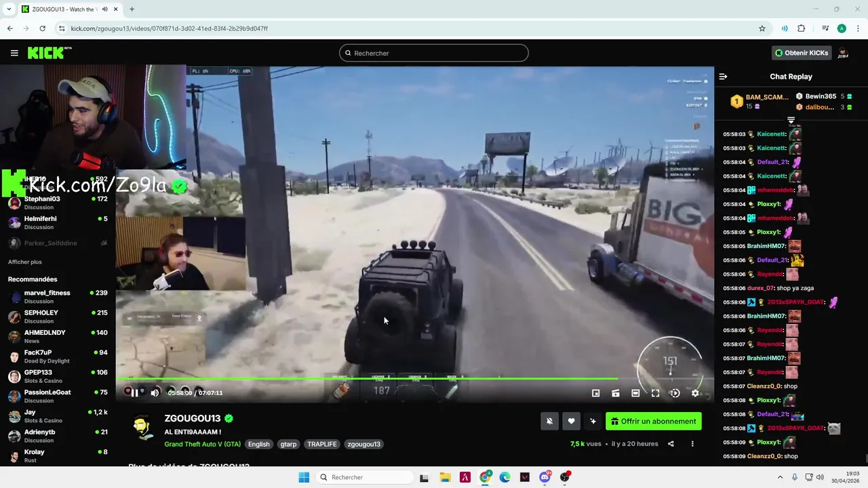Enter fullscreen video mode
The width and height of the screenshot is (868, 488).
tap(655, 393)
